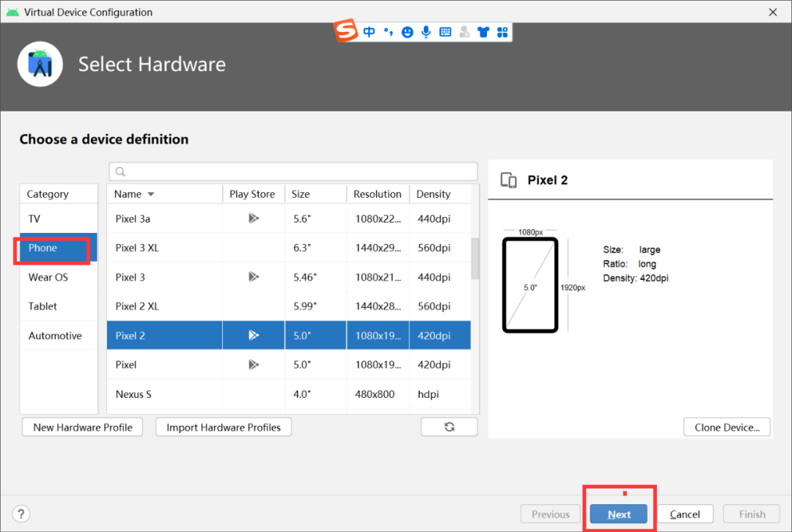Click the Density column header
Image resolution: width=792 pixels, height=532 pixels.
click(440, 194)
